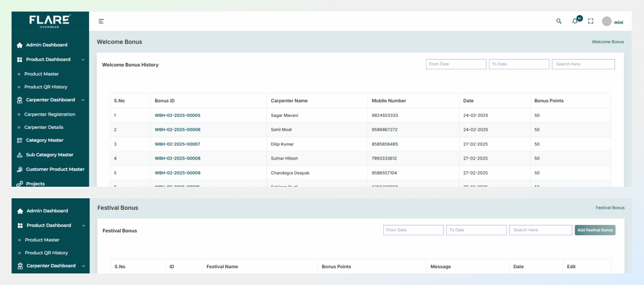Click the FLARE Overseas logo
The image size is (644, 285).
coord(50,21)
